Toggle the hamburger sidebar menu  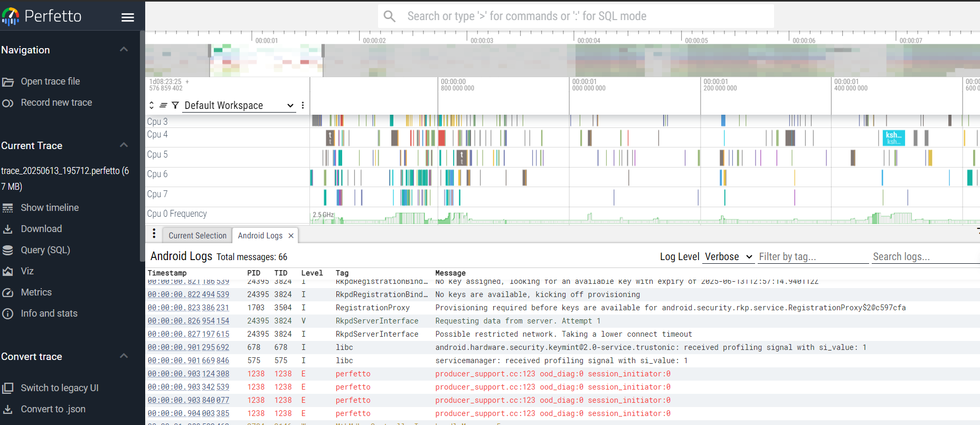click(128, 17)
